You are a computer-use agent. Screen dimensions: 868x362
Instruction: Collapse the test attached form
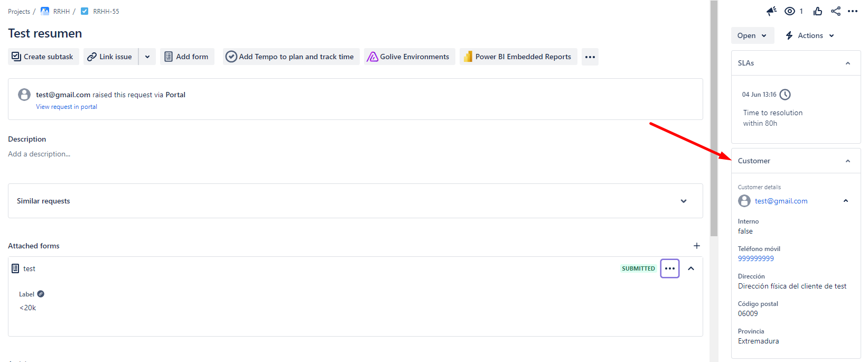coord(690,268)
